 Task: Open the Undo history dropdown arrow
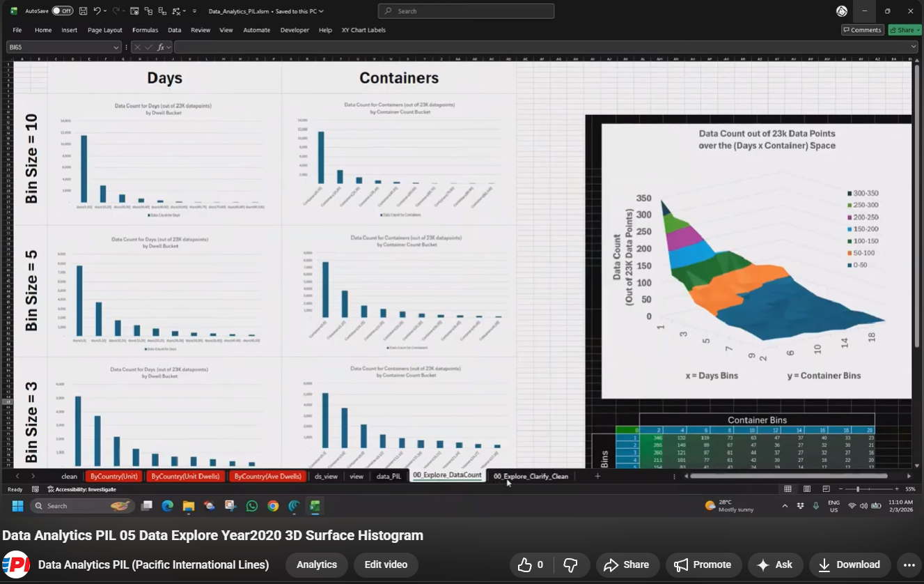105,11
